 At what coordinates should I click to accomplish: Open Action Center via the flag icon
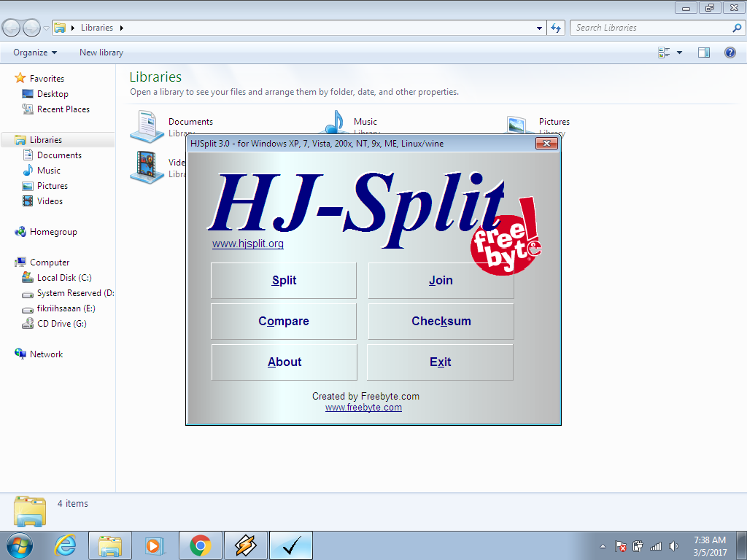tap(620, 545)
